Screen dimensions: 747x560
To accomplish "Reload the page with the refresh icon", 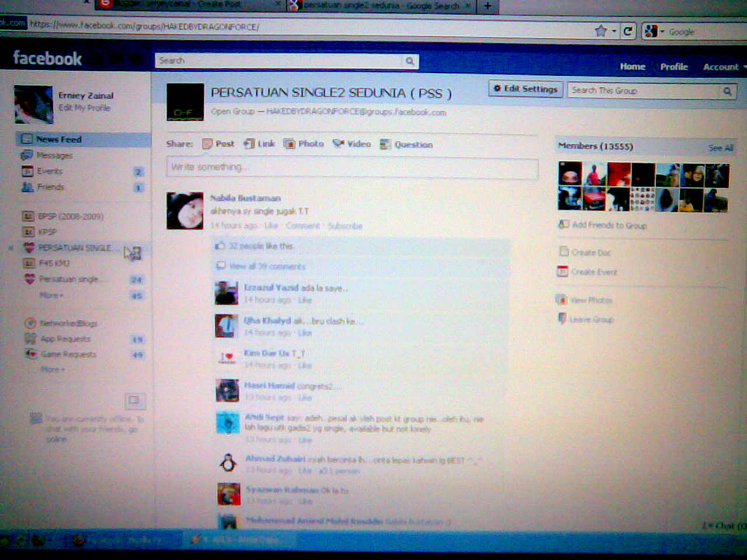I will pyautogui.click(x=628, y=31).
